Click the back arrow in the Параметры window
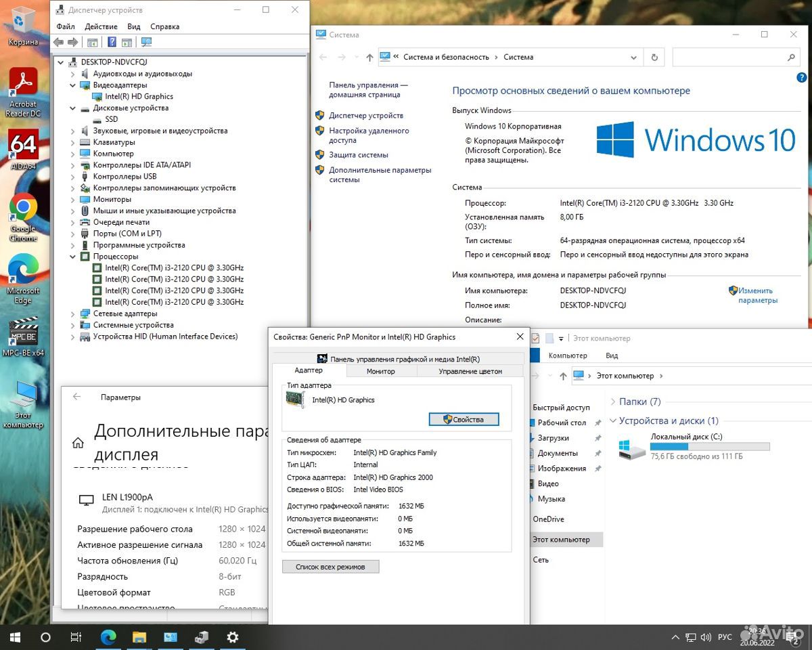Screen dimensions: 812x650 pos(76,397)
